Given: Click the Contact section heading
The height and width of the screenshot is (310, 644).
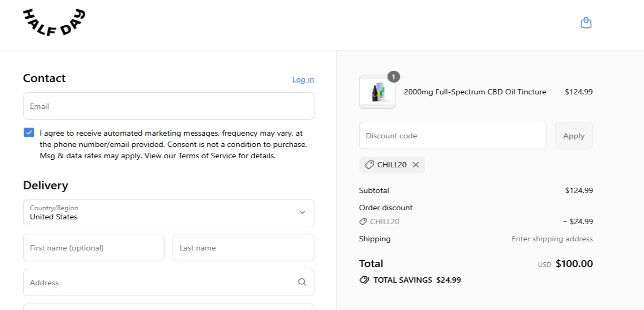Looking at the screenshot, I should (44, 78).
